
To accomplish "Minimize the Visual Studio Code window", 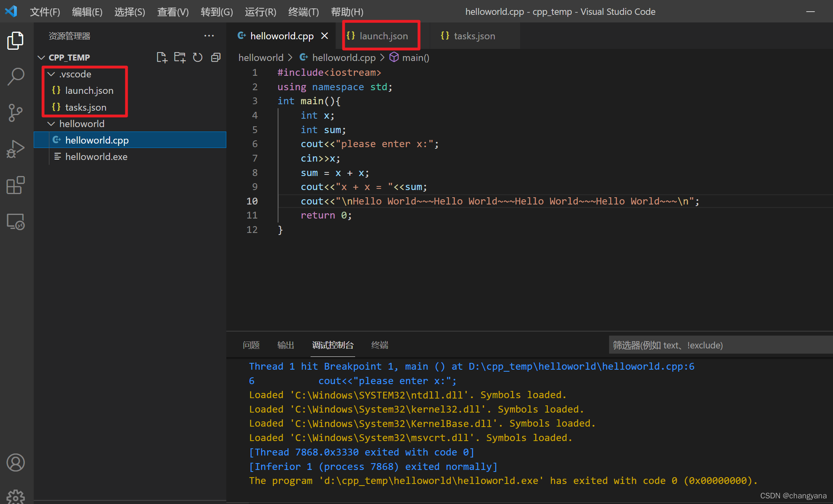I will (811, 12).
